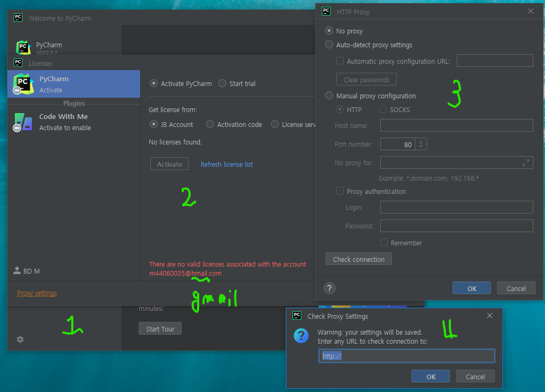Enable Automatic proxy configuration URL checkbox

pyautogui.click(x=340, y=61)
